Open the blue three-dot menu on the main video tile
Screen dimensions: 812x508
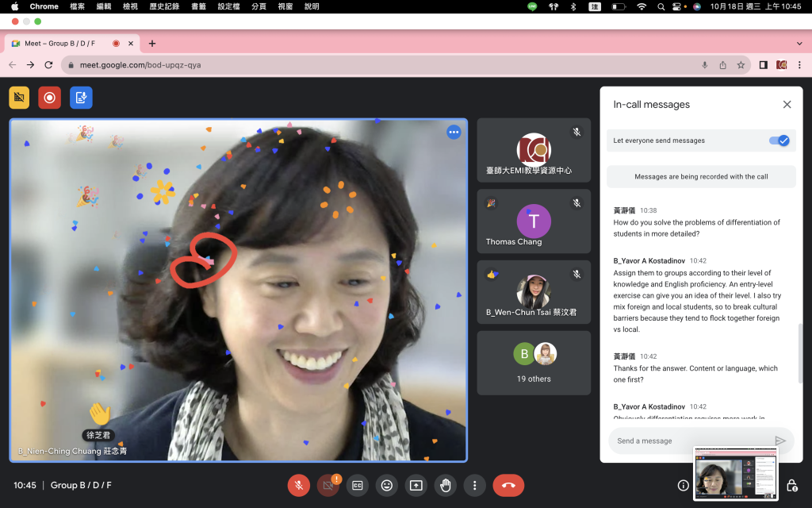(x=454, y=133)
